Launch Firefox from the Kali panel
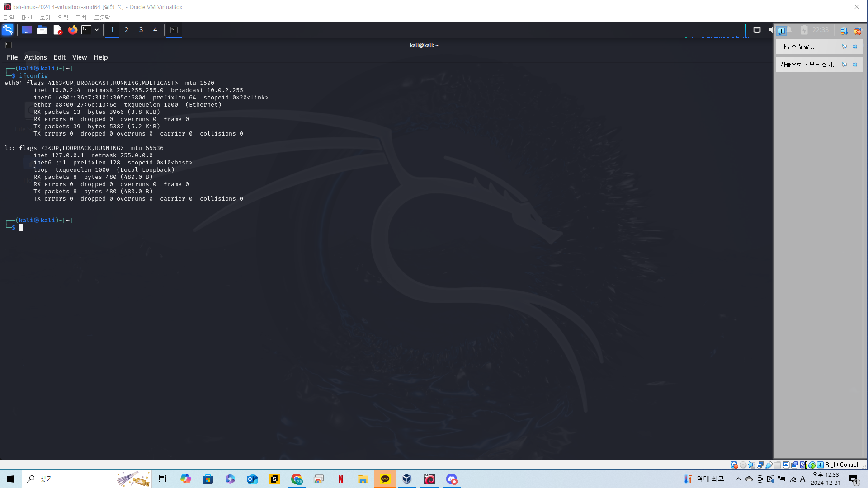This screenshot has height=488, width=868. coord(73,30)
